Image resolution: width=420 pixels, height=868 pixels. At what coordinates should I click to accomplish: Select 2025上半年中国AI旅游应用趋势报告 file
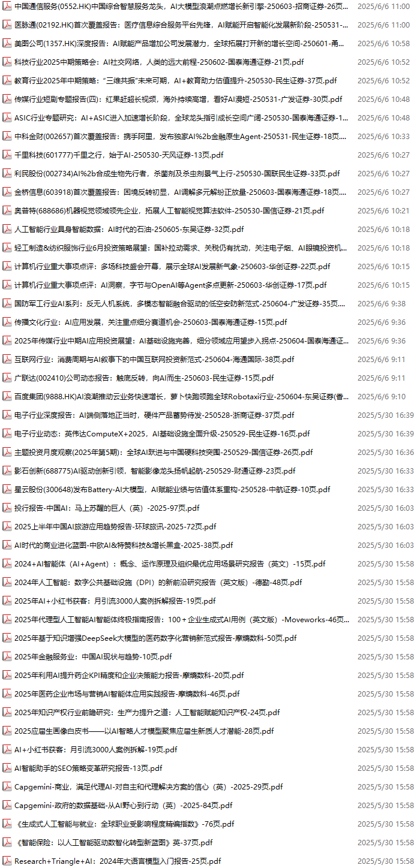point(115,527)
